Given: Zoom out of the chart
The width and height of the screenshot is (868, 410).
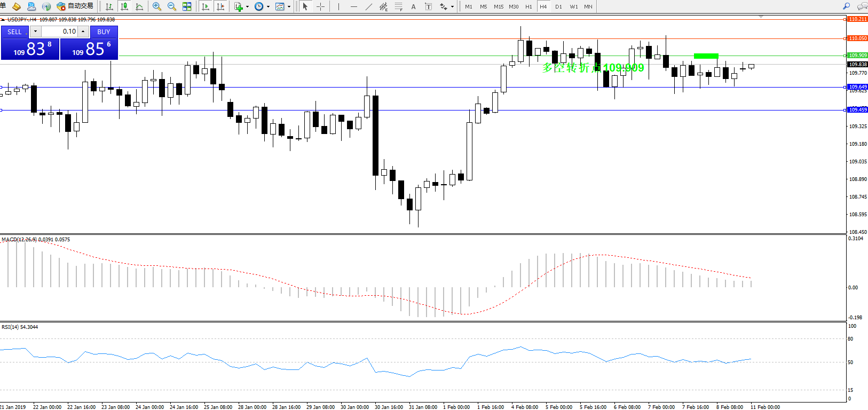Looking at the screenshot, I should pyautogui.click(x=172, y=6).
